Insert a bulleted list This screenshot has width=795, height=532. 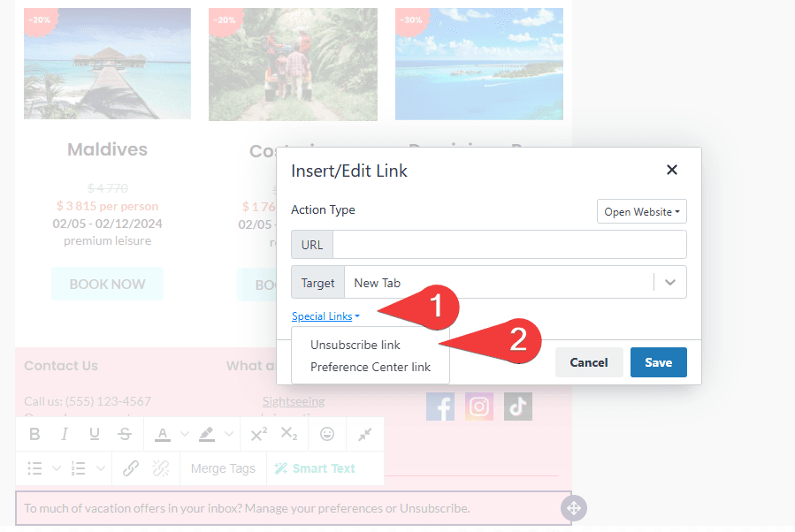(34, 468)
